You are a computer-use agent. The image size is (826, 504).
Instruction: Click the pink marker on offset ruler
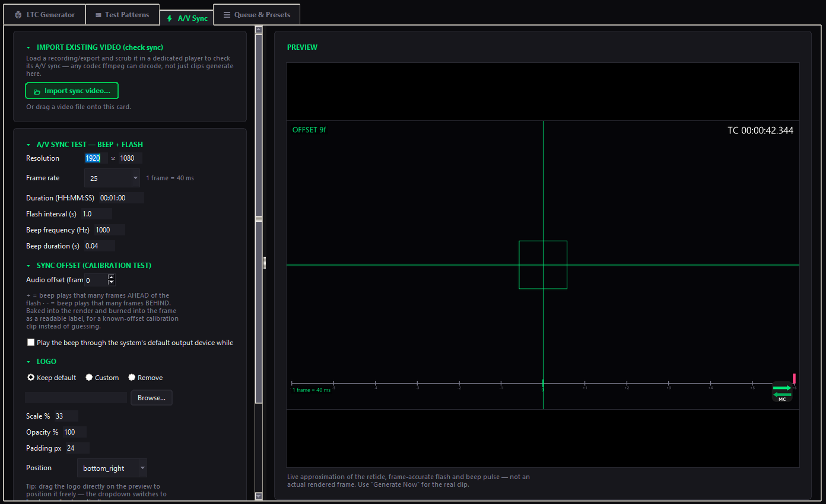pos(795,379)
